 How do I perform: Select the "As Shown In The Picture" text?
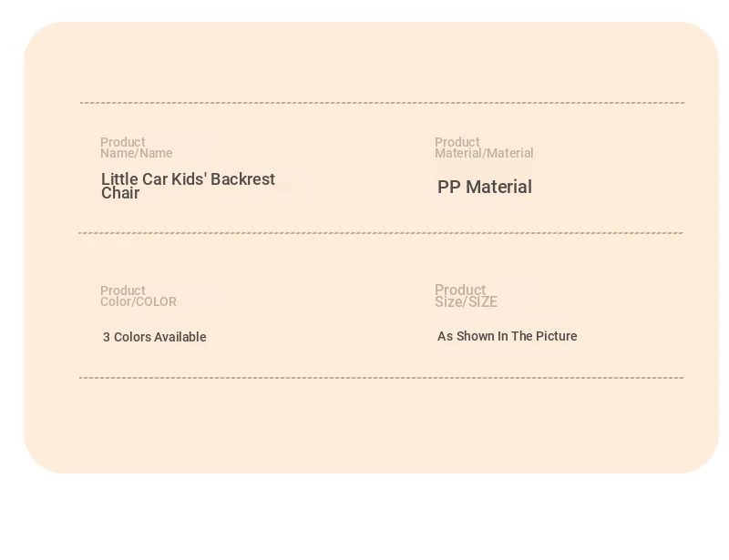pyautogui.click(x=507, y=336)
